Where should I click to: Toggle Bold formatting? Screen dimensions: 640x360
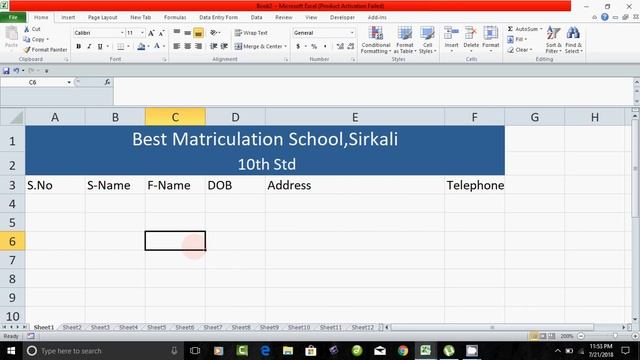(x=78, y=47)
